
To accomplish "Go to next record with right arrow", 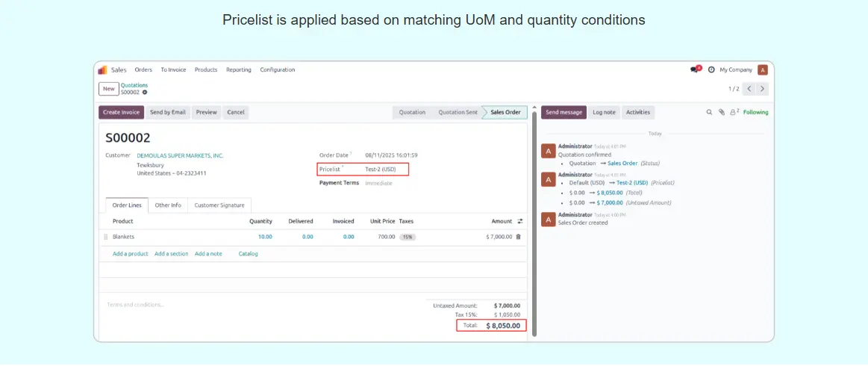I will click(761, 89).
